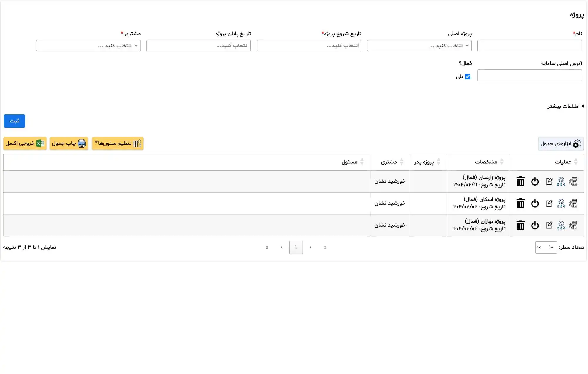Open documents icon for پروژه زارعیان
This screenshot has height=374, width=588.
tap(573, 181)
